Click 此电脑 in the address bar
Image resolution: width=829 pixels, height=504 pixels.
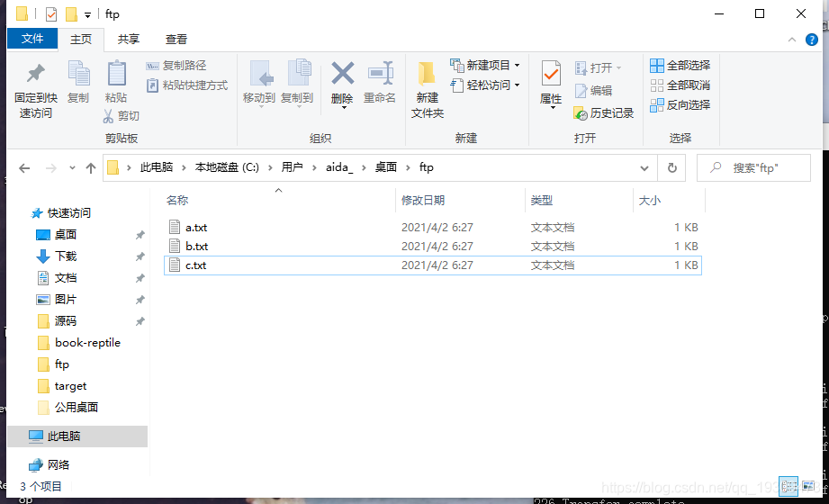[x=157, y=167]
